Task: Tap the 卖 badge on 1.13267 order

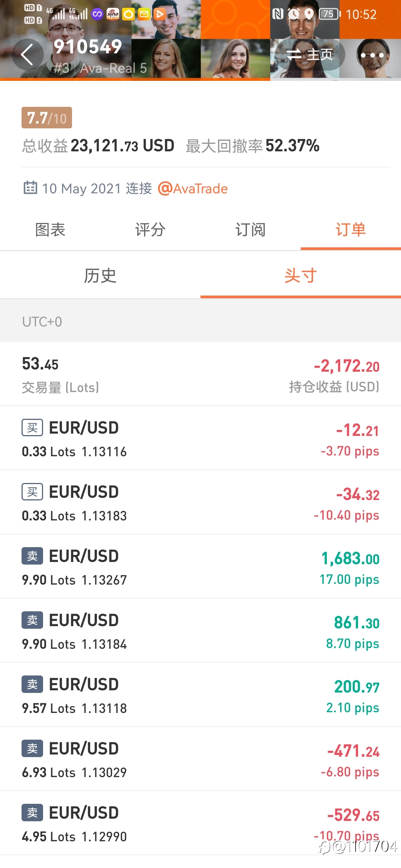Action: 32,556
